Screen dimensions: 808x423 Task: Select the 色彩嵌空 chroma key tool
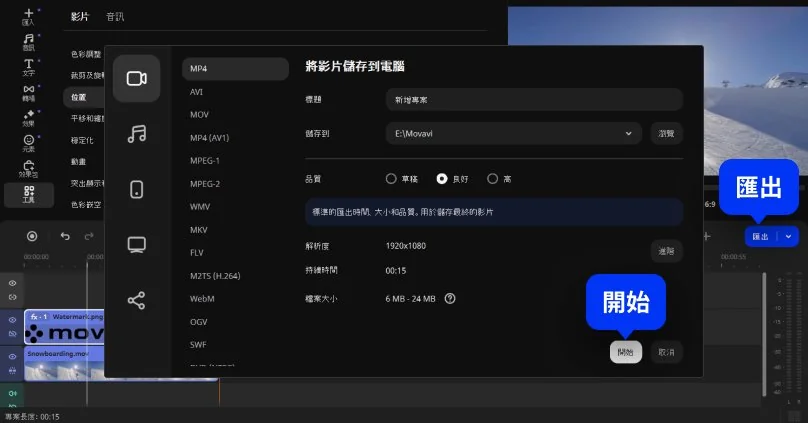click(86, 205)
